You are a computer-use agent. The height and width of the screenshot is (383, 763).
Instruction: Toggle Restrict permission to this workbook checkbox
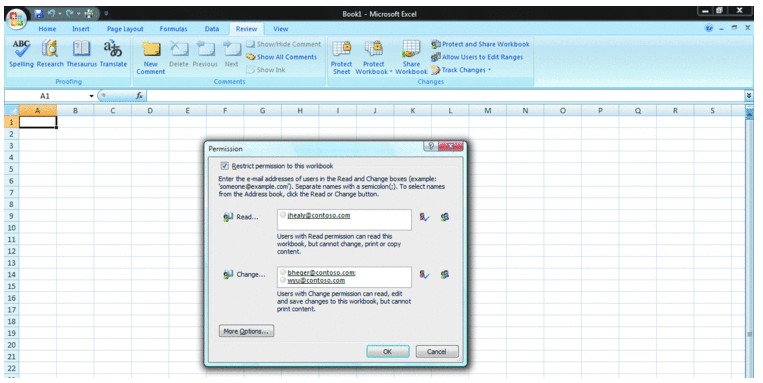click(x=224, y=166)
